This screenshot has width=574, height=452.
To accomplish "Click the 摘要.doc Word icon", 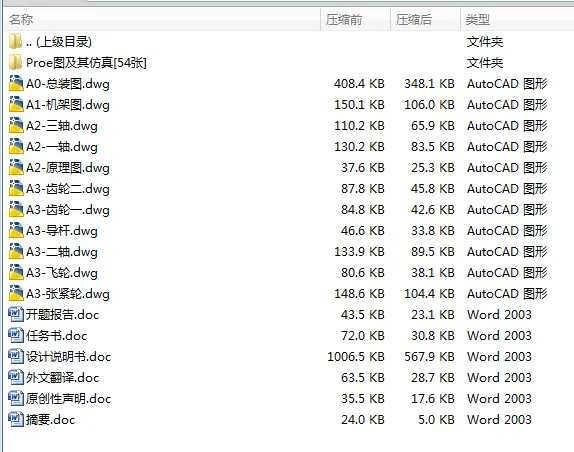I will (16, 419).
